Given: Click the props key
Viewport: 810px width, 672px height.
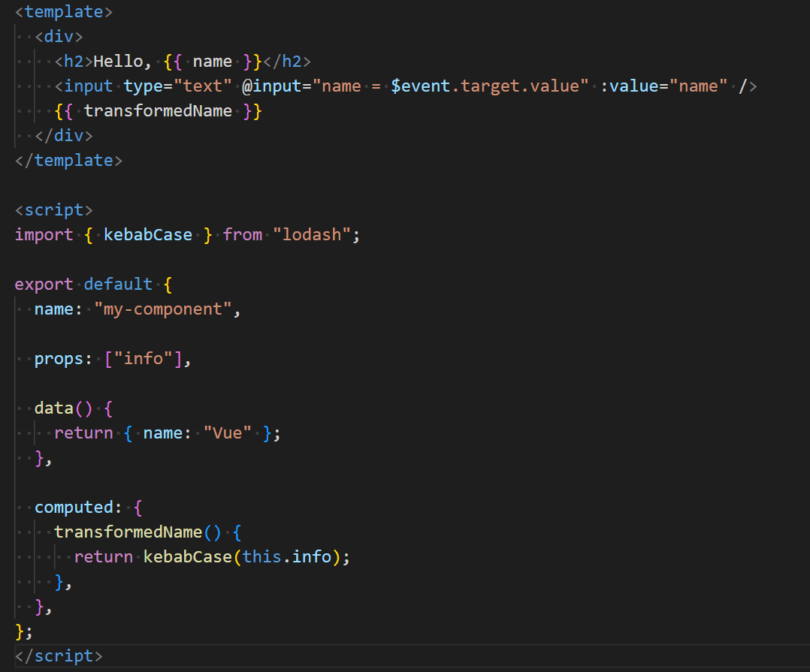Looking at the screenshot, I should (59, 359).
